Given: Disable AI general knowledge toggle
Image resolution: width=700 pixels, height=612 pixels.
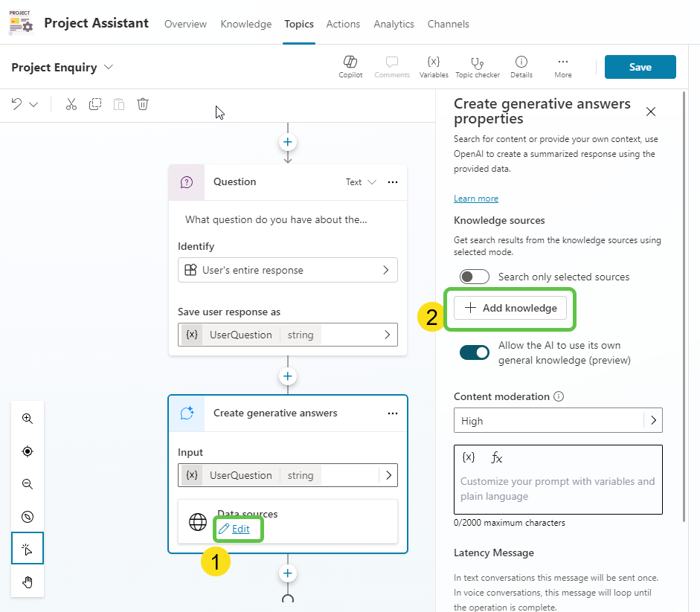Looking at the screenshot, I should (475, 352).
